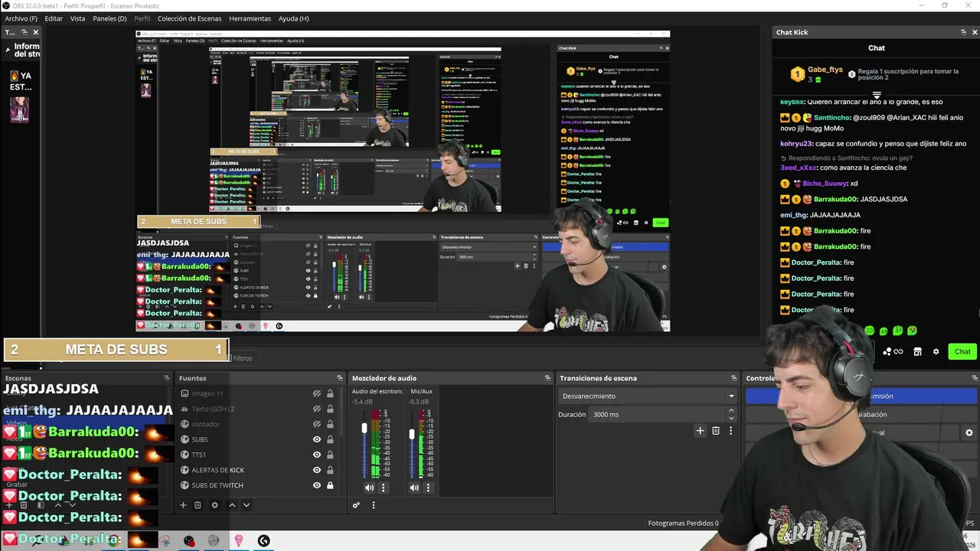Increase transition duration with up arrow
980x551 pixels.
coord(731,411)
